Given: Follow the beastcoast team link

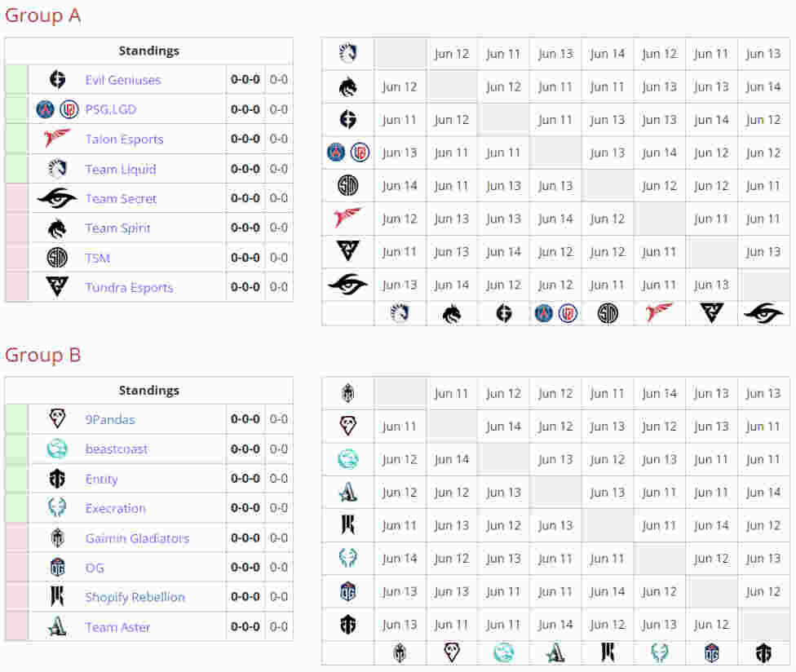Looking at the screenshot, I should [117, 449].
